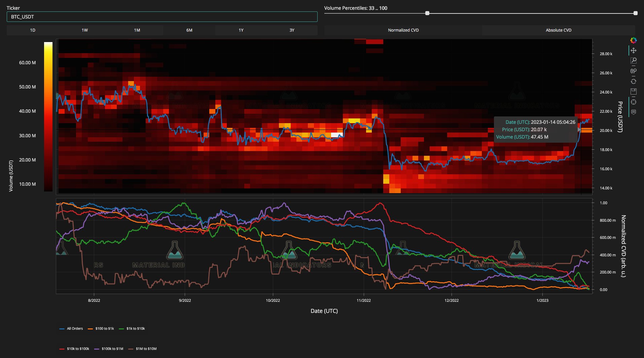Viewport: 644px width, 358px height.
Task: Enable the Spike lines crosshair icon
Action: point(634,102)
